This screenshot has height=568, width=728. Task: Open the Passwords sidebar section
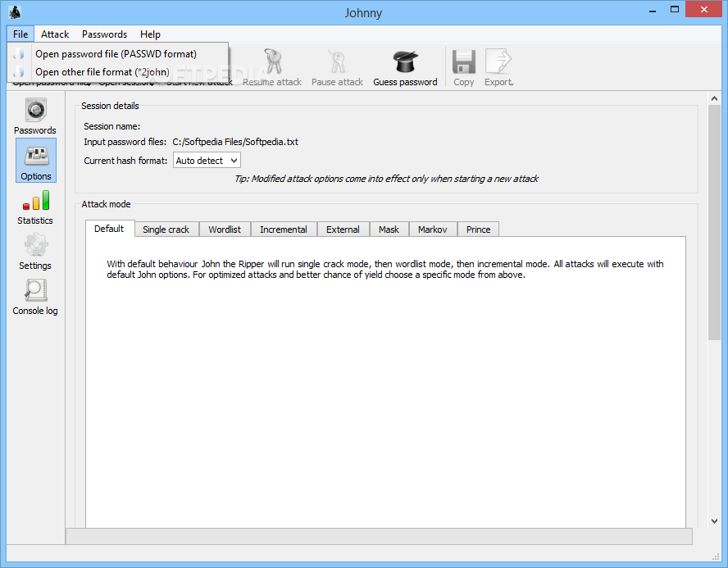pos(35,116)
